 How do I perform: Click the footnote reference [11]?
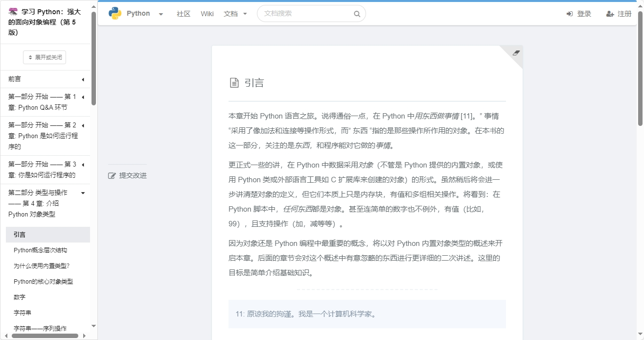click(x=467, y=116)
